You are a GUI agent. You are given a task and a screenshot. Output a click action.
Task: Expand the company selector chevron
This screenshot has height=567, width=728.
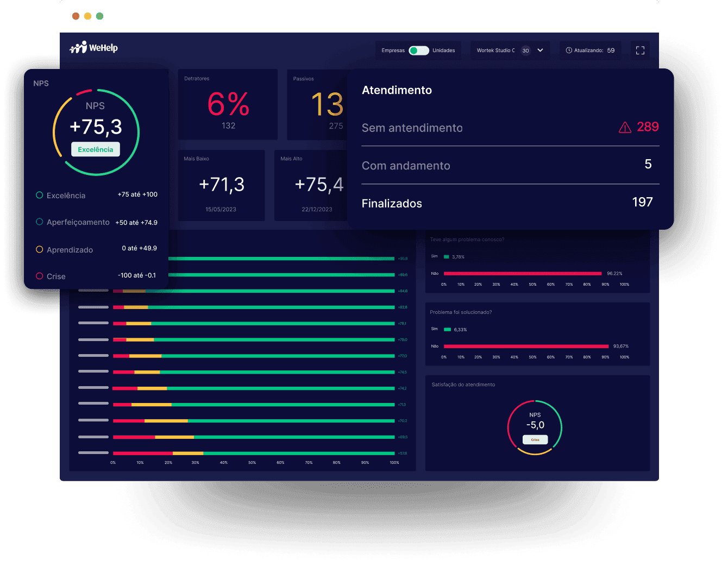coord(539,50)
